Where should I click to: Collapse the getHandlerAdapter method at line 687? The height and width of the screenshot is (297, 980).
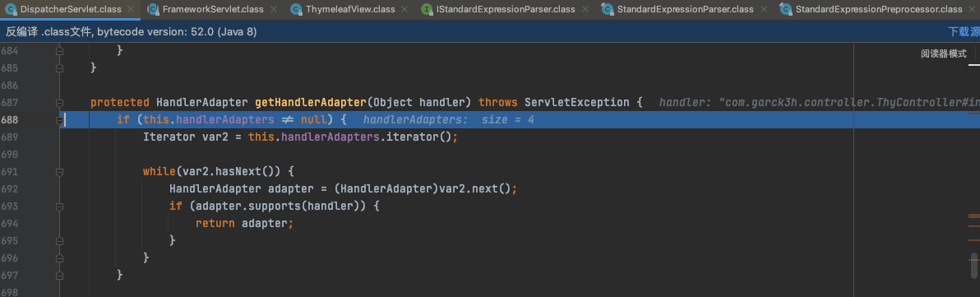[59, 103]
